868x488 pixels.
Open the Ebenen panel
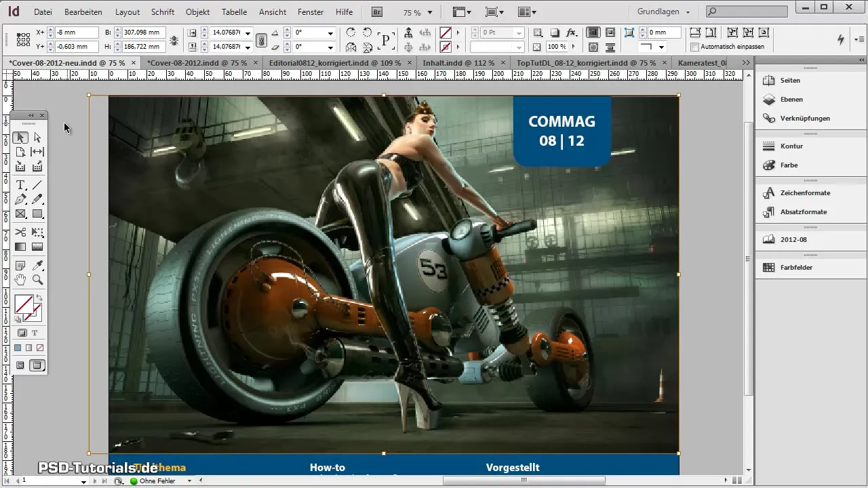point(792,99)
